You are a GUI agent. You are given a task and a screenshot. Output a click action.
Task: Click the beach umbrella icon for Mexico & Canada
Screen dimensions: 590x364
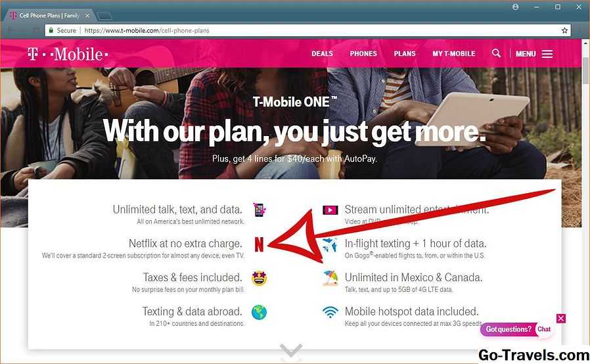click(330, 278)
